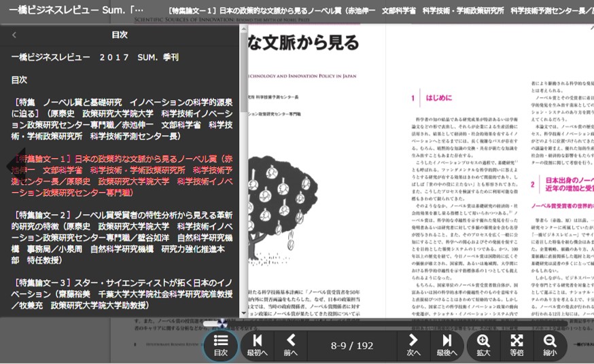Click the な文脈から見る article headline

(303, 43)
